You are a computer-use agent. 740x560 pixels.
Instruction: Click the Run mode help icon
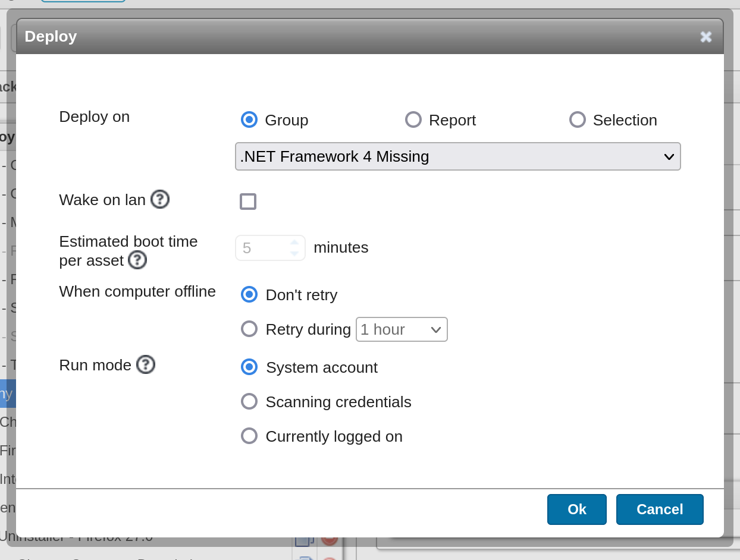click(x=146, y=364)
